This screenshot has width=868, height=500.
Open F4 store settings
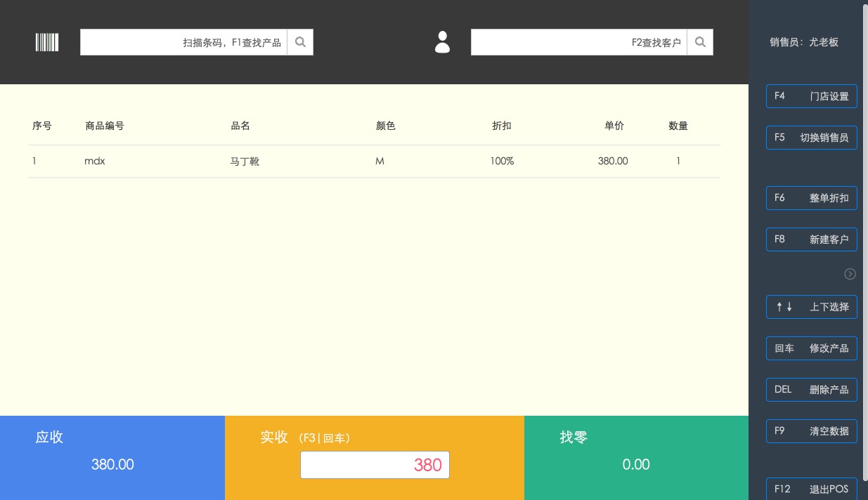pos(811,96)
